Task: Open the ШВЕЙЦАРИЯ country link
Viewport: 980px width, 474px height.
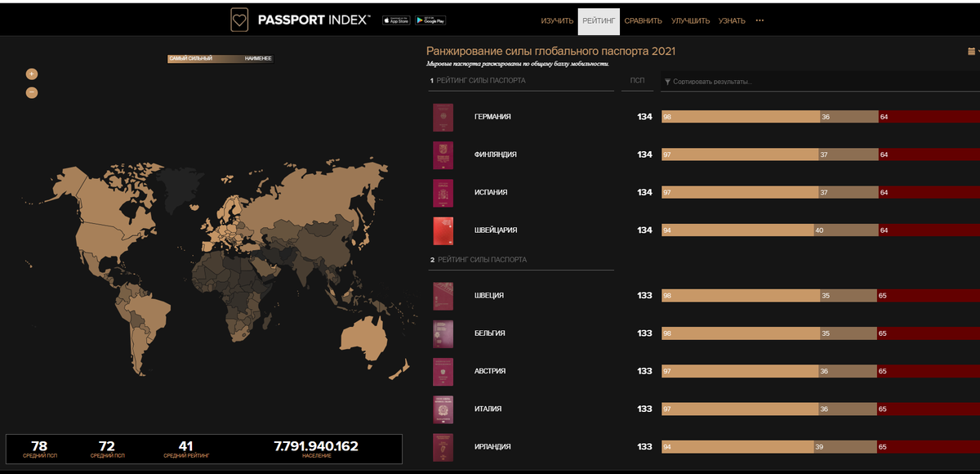Action: (x=496, y=230)
